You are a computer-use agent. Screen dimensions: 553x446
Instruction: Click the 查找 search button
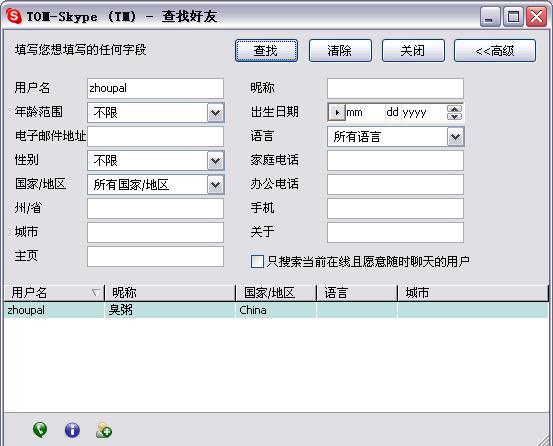coord(266,51)
